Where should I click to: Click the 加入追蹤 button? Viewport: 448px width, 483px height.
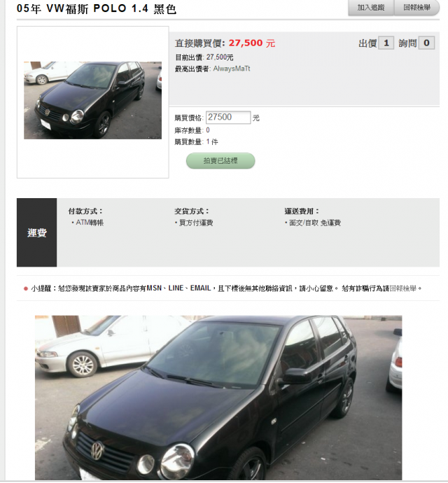click(371, 8)
